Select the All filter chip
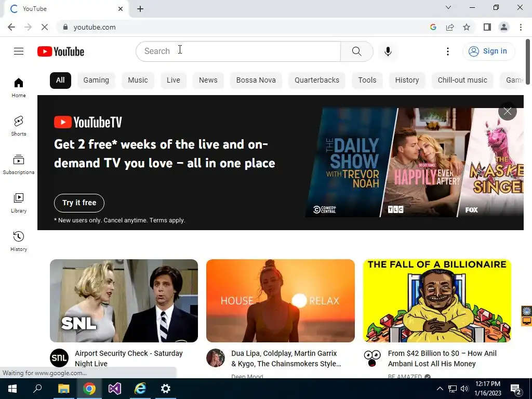Screen dimensions: 532x399 [60, 81]
